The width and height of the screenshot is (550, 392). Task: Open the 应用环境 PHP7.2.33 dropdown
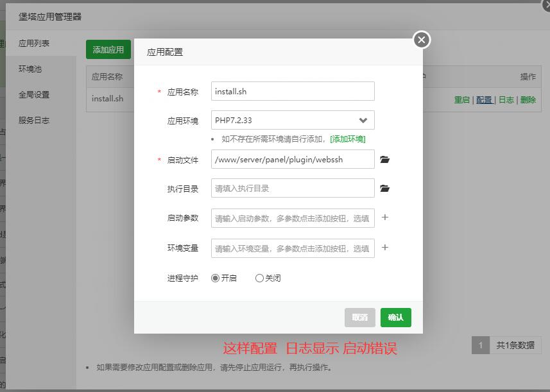click(x=293, y=120)
